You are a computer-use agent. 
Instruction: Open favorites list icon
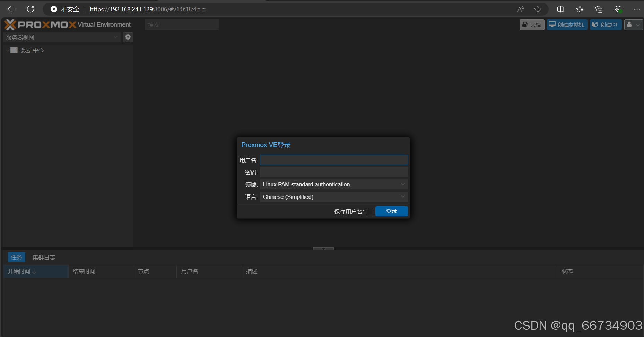[x=580, y=9]
